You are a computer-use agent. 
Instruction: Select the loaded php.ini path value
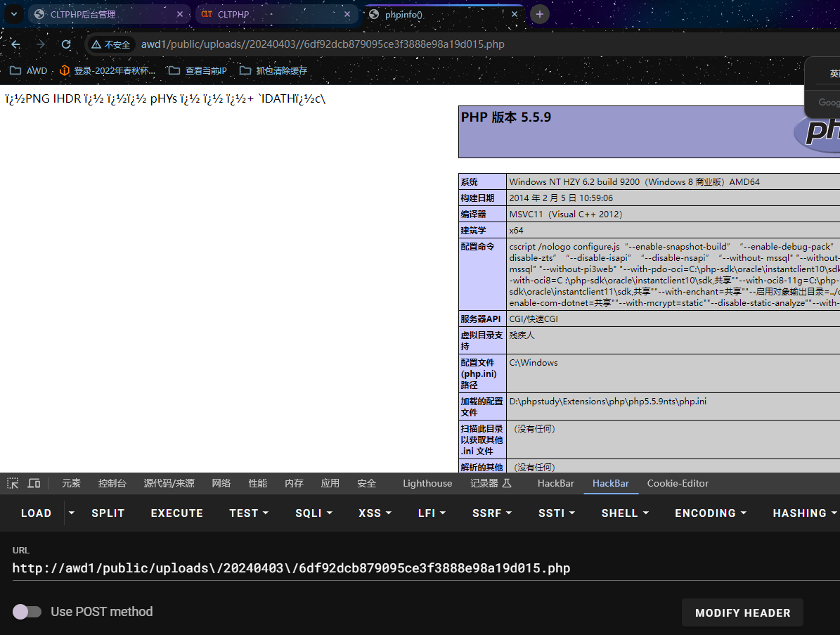[607, 402]
